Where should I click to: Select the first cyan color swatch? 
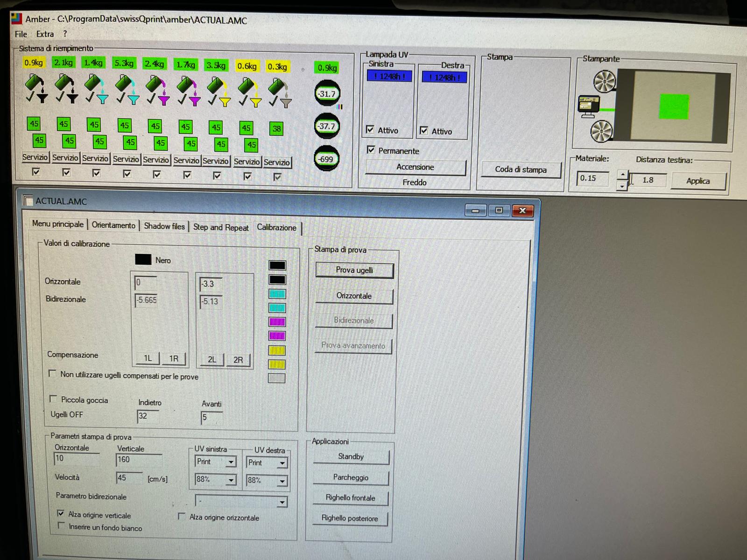[x=277, y=294]
